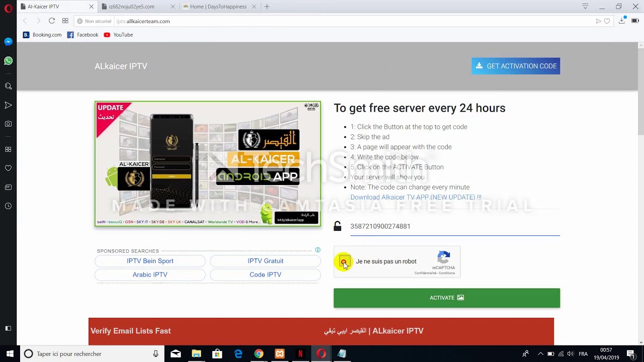Open Download Alkaicer TV APP link
This screenshot has height=362, width=644.
(416, 197)
